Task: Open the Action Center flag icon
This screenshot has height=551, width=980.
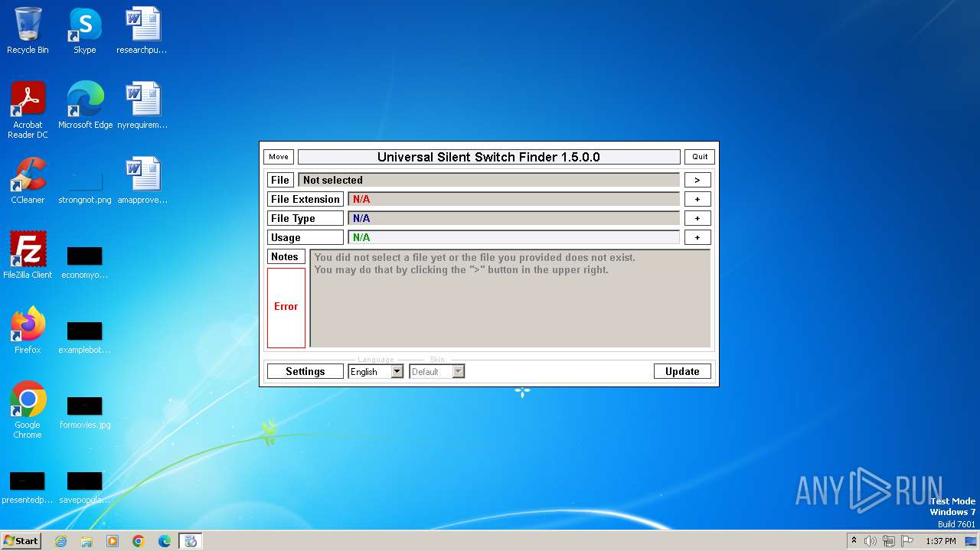Action: [x=907, y=541]
